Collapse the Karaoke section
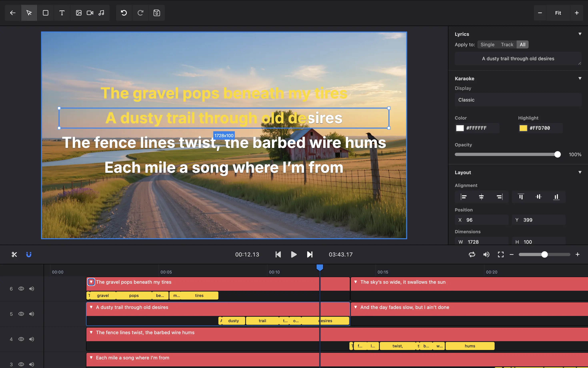Image resolution: width=588 pixels, height=368 pixels. point(580,78)
